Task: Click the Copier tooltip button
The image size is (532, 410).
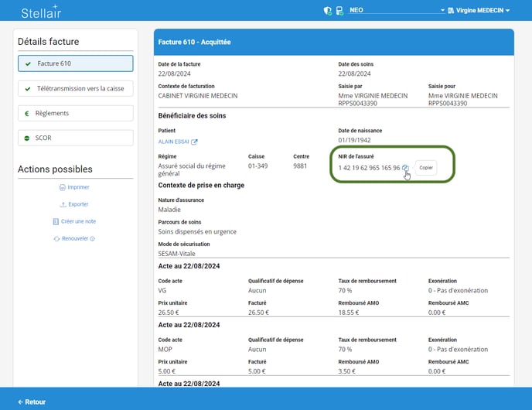Action: pos(426,167)
